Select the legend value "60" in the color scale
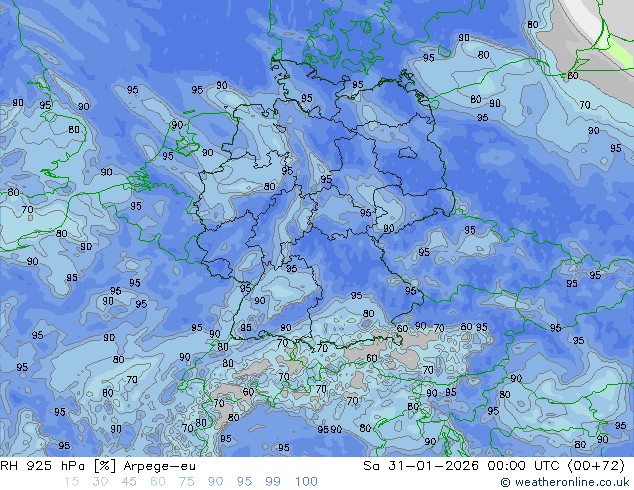 tap(158, 482)
